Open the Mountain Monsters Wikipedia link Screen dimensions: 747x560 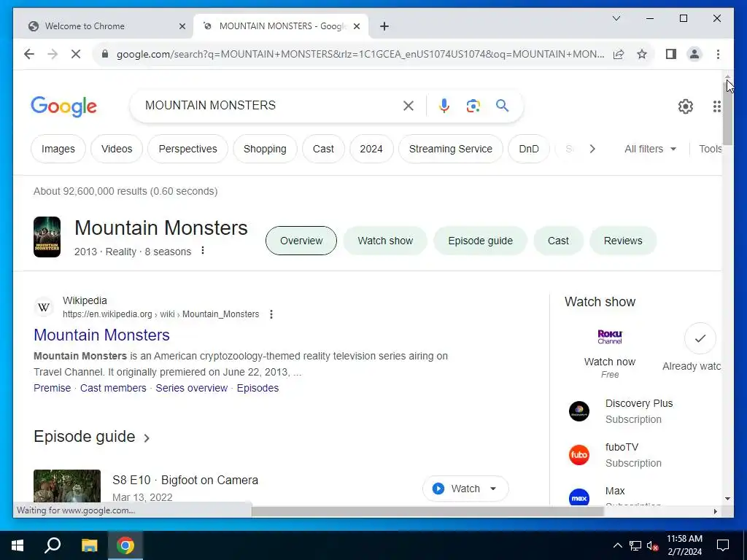[101, 335]
